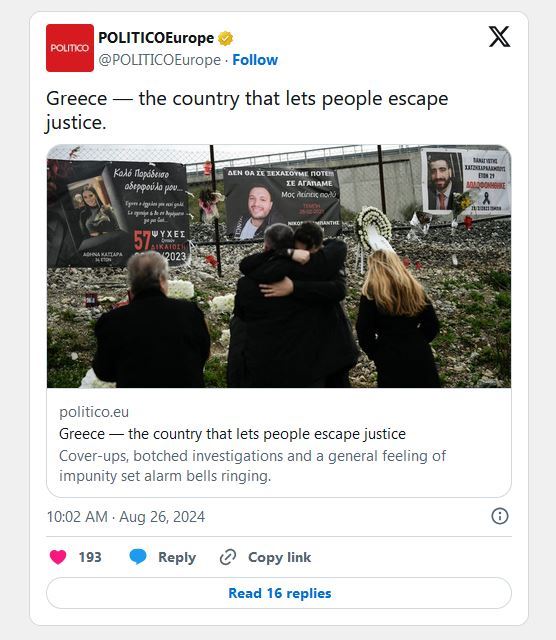Read 16 replies button
556x640 pixels.
pyautogui.click(x=279, y=593)
